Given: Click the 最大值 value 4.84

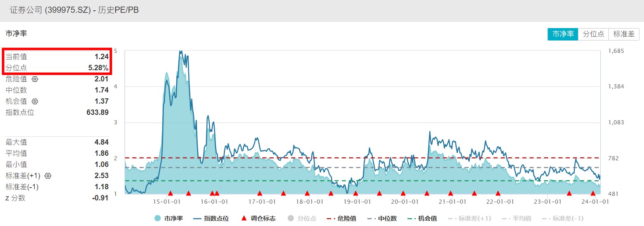Looking at the screenshot, I should (x=102, y=142).
